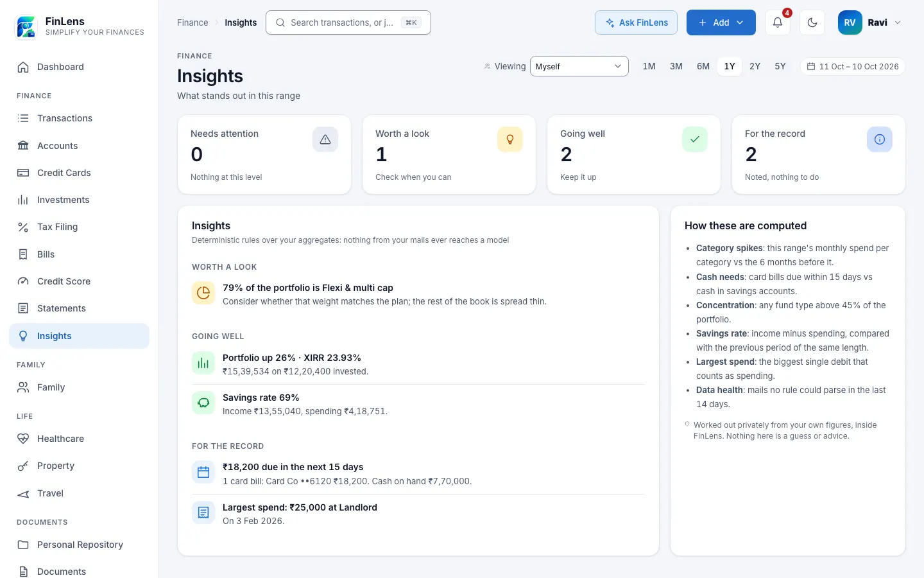Click the lightbulb icon in Worth a look card
Viewport: 924px width, 578px height.
(510, 139)
